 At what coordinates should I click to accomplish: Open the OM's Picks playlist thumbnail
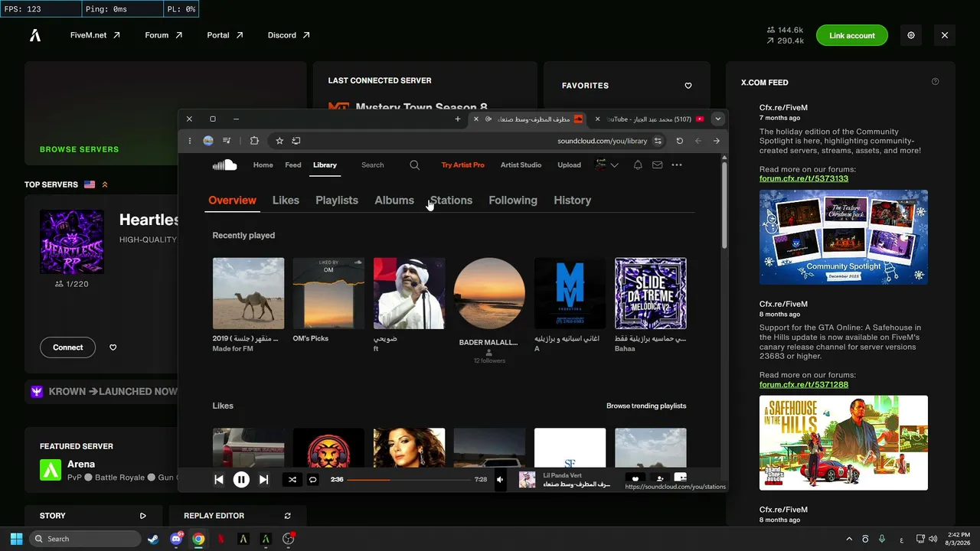(328, 293)
